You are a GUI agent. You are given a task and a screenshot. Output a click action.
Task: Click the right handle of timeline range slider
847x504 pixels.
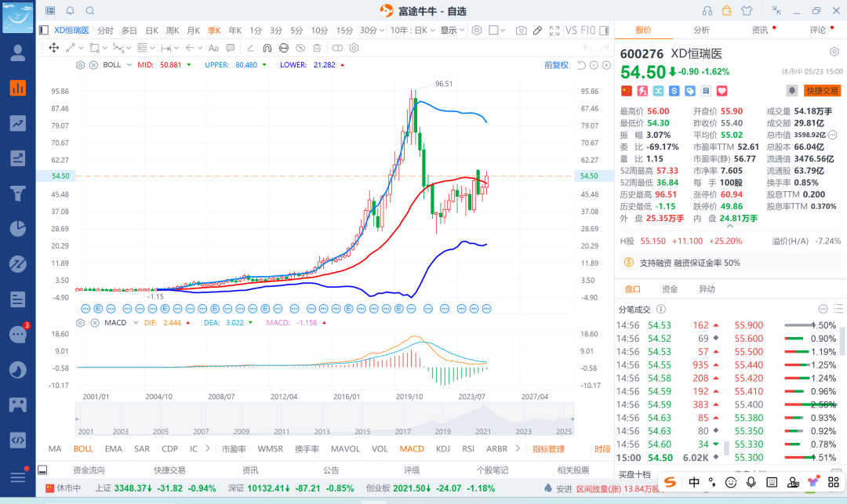coord(572,419)
